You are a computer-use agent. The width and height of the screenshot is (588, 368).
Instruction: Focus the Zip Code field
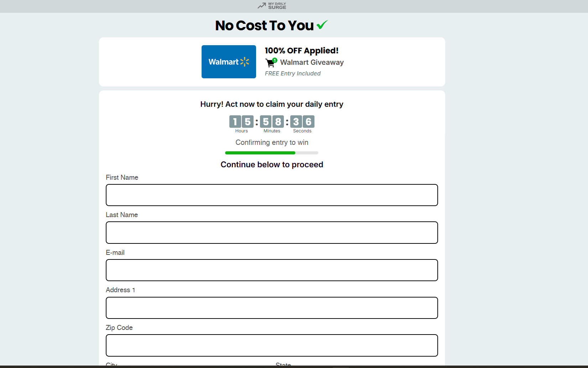click(272, 345)
